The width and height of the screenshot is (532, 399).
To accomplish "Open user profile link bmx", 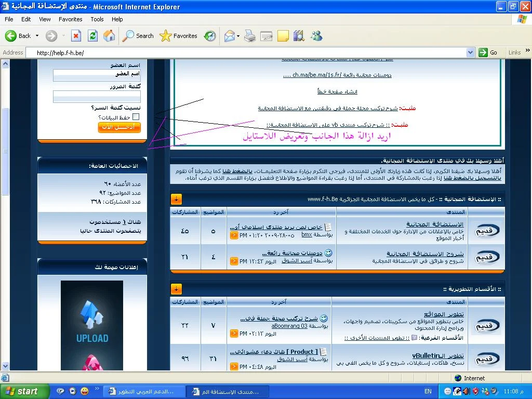I will [307, 235].
